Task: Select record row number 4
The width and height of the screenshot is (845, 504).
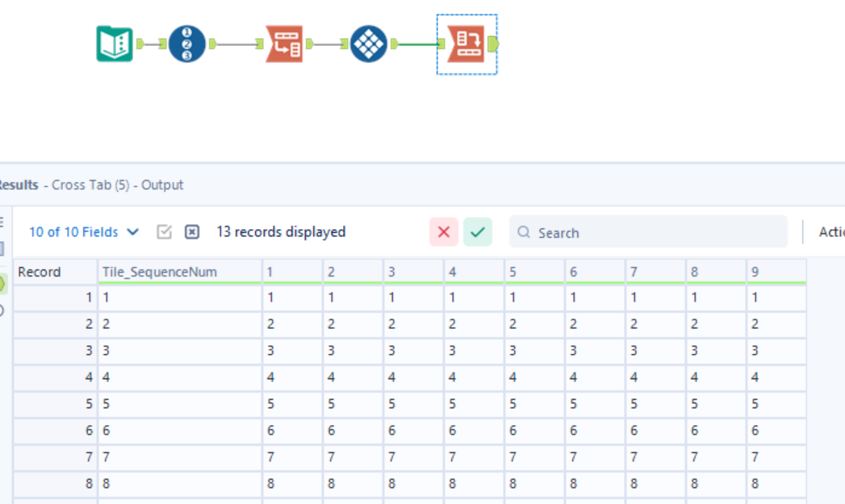Action: pos(55,377)
